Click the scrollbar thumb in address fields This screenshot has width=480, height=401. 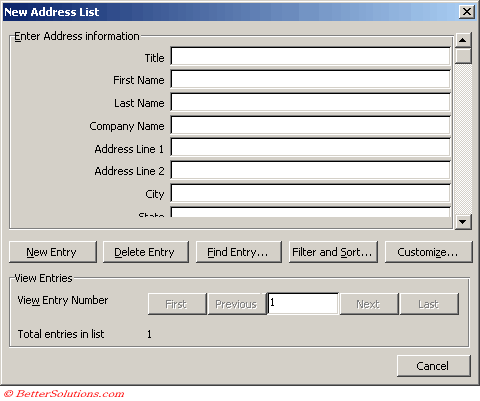[x=463, y=56]
